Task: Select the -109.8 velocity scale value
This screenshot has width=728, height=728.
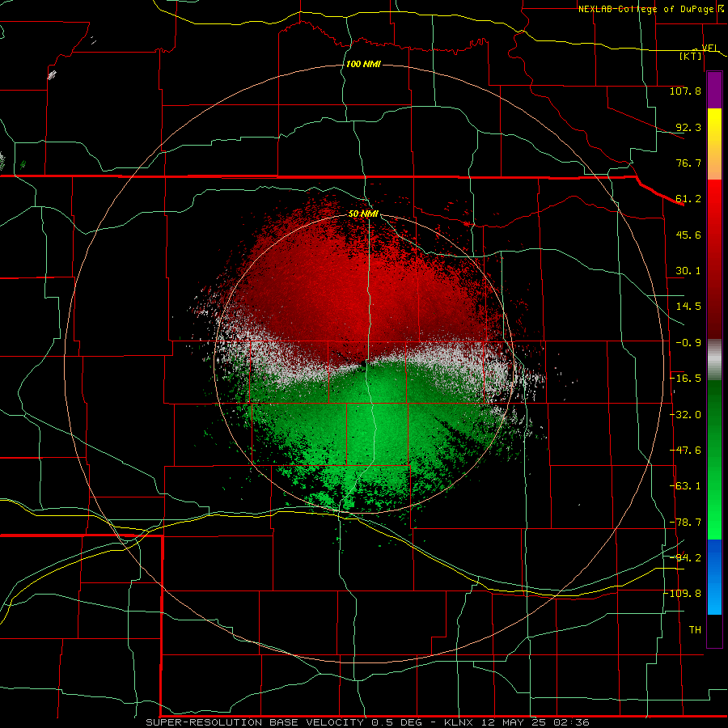Action: pyautogui.click(x=683, y=594)
